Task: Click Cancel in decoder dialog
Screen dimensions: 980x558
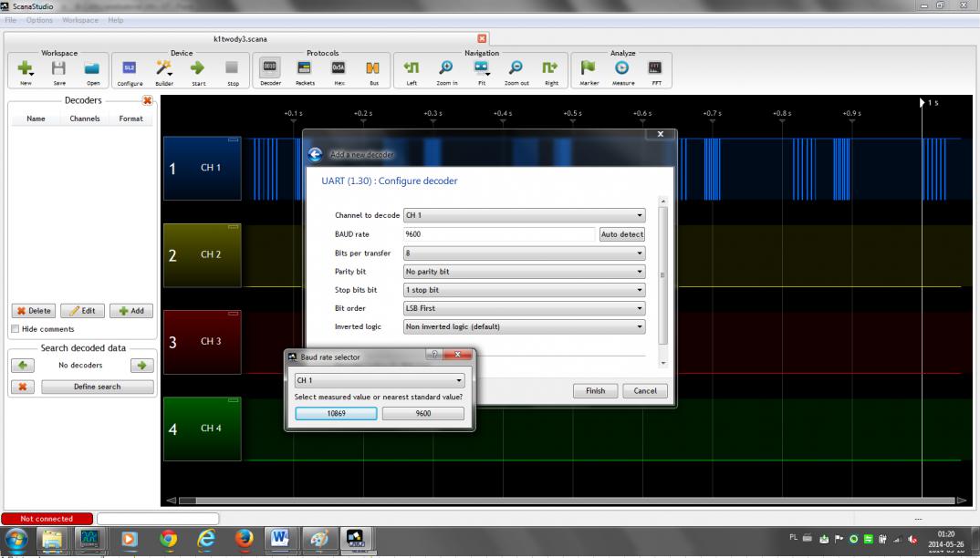Action: [645, 391]
